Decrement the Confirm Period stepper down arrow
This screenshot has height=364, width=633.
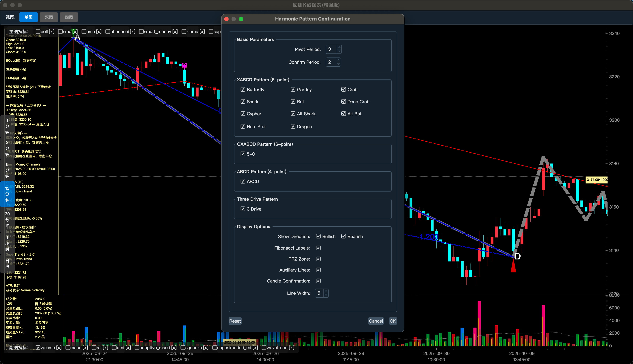[338, 64]
